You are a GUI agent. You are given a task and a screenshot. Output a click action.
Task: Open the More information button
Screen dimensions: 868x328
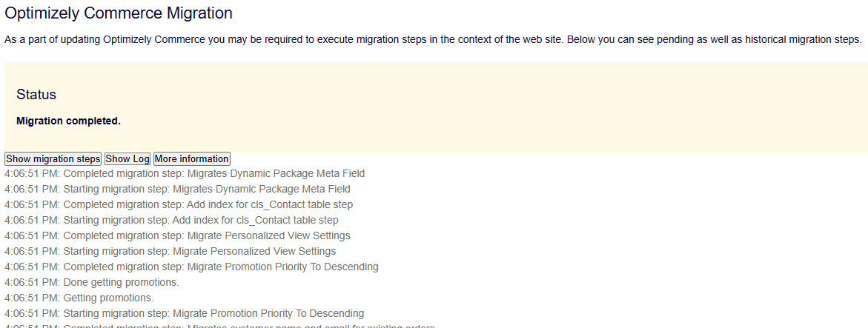point(191,158)
